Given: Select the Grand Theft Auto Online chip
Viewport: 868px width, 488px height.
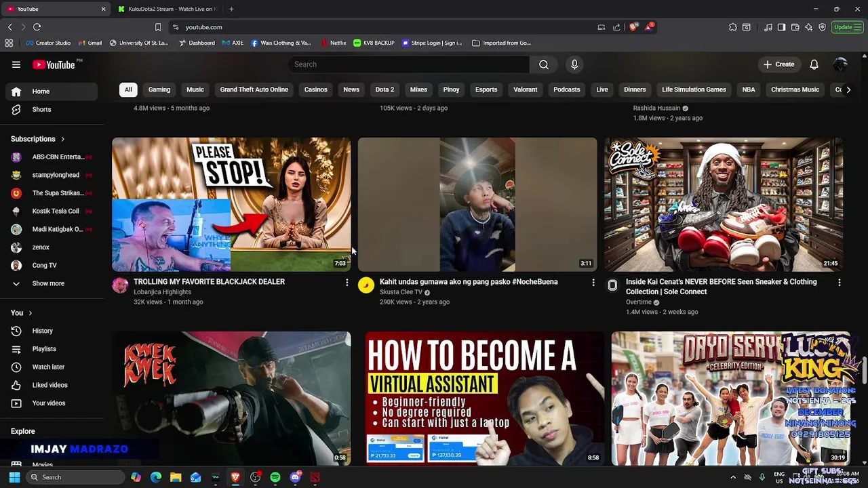Looking at the screenshot, I should click(x=254, y=89).
